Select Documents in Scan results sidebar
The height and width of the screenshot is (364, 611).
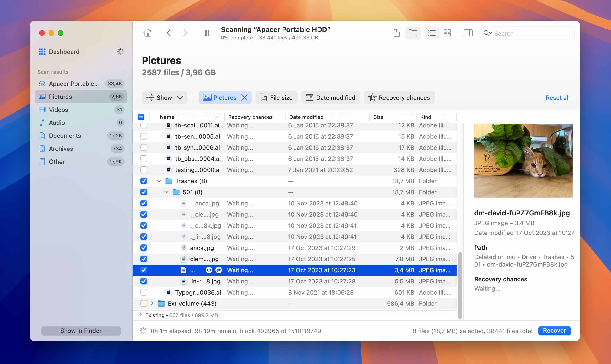click(65, 136)
